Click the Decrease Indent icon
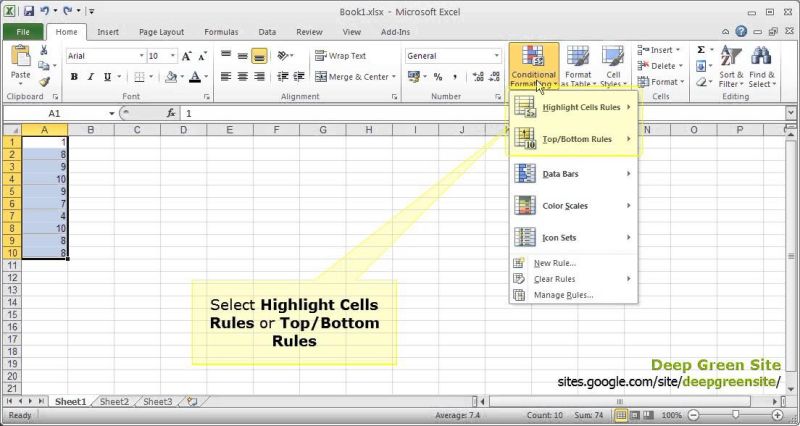Screen dimensions: 800x426 pyautogui.click(x=282, y=77)
